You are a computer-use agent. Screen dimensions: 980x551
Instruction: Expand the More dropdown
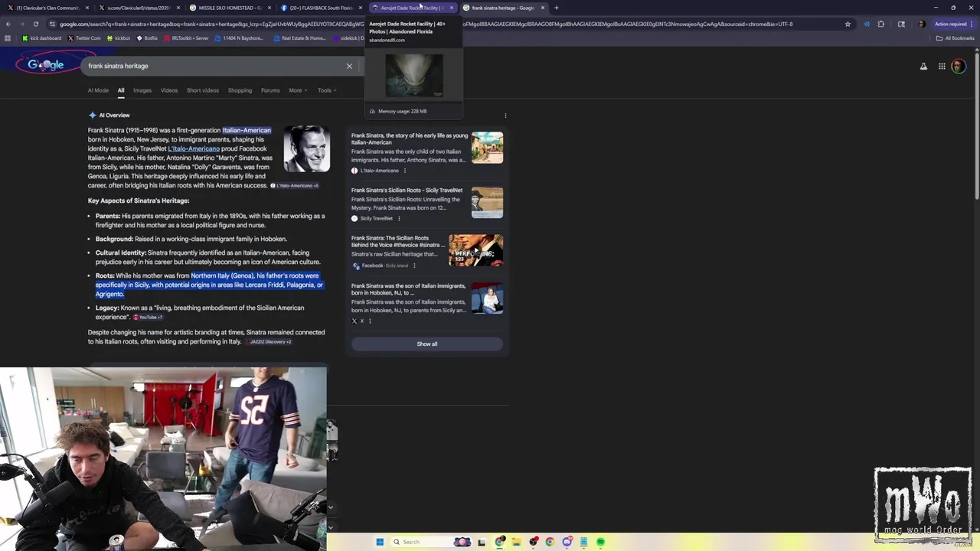[x=298, y=90]
